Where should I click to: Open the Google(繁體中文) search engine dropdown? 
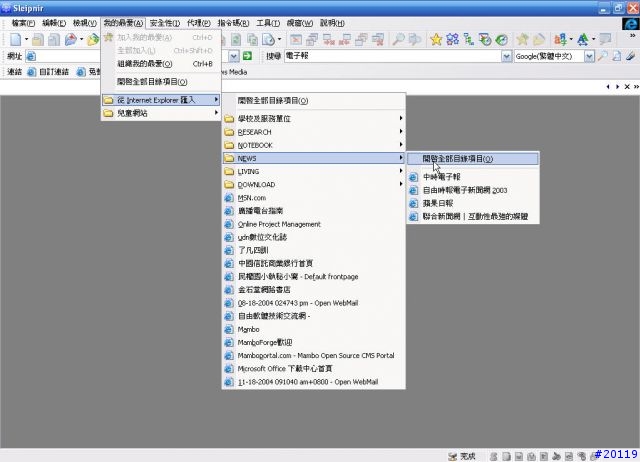tap(589, 56)
